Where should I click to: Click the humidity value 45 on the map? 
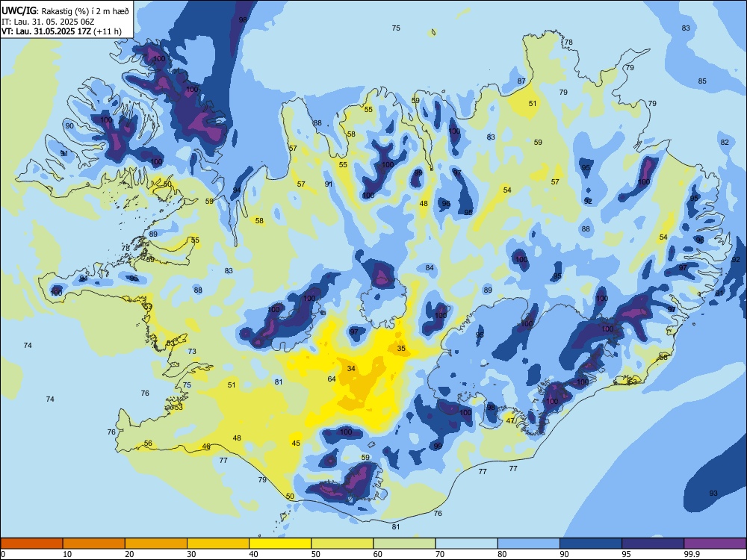click(x=296, y=444)
